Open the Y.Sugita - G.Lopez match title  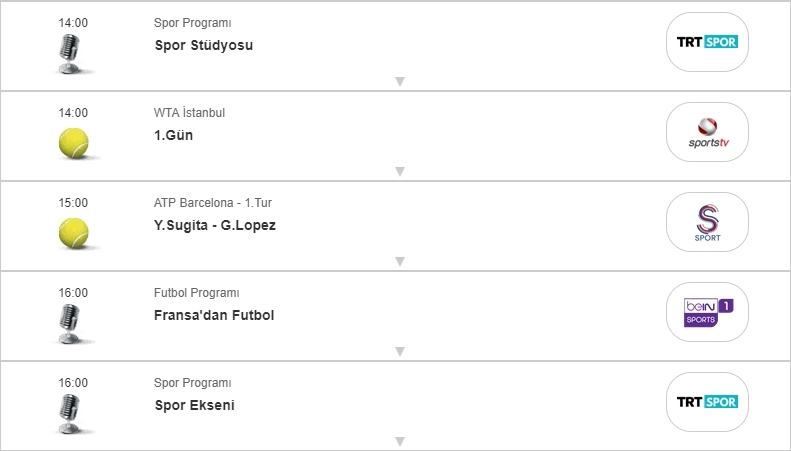pos(215,225)
